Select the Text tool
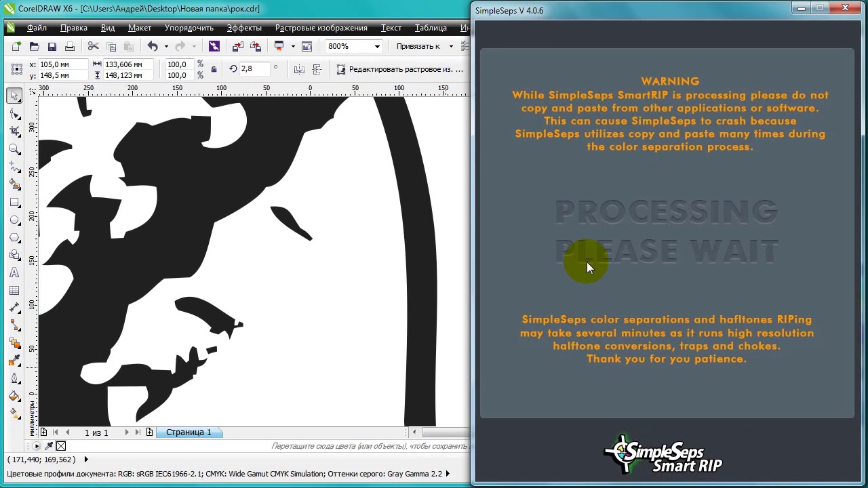868x488 pixels. tap(14, 273)
